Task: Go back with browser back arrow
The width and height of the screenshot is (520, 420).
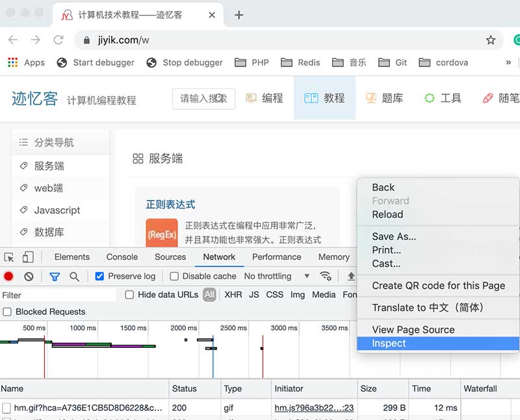Action: pyautogui.click(x=12, y=40)
